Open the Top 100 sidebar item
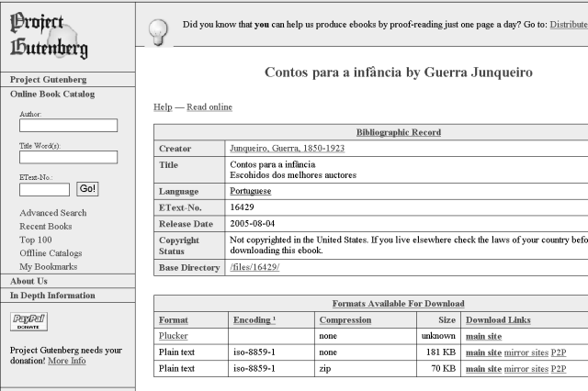 [x=36, y=240]
